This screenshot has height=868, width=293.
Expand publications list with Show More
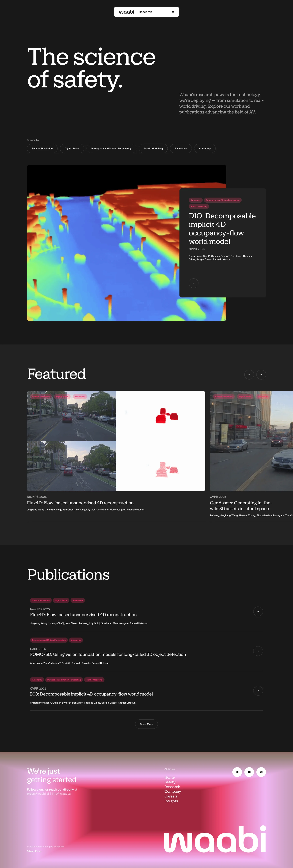tap(146, 724)
